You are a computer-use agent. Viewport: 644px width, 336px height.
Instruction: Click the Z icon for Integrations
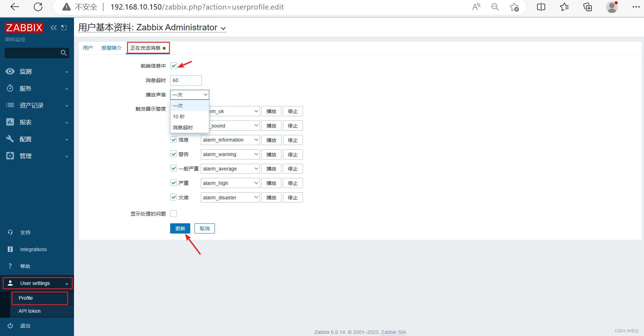[10, 249]
